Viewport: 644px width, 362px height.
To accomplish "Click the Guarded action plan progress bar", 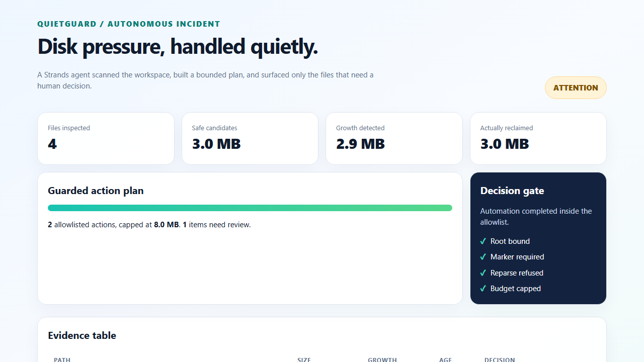I will 250,208.
